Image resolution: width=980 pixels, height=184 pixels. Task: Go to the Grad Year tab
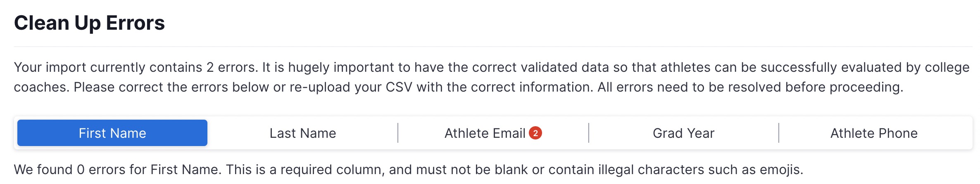point(683,133)
